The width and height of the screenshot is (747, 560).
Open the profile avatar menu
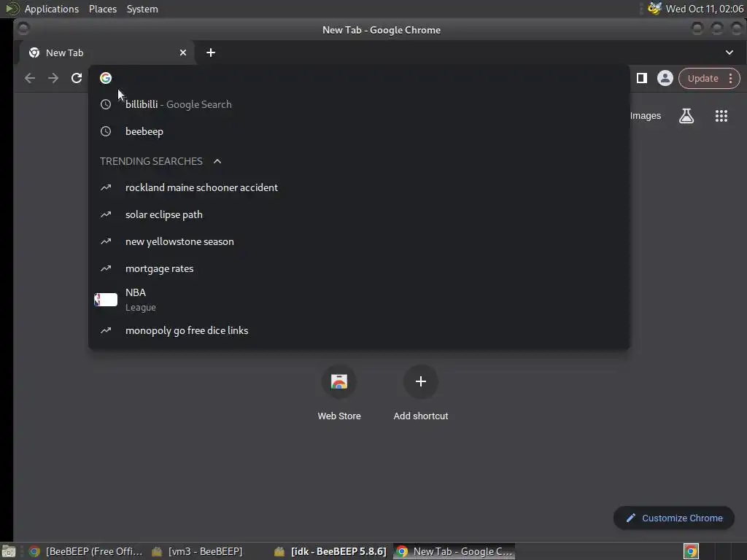(x=665, y=78)
